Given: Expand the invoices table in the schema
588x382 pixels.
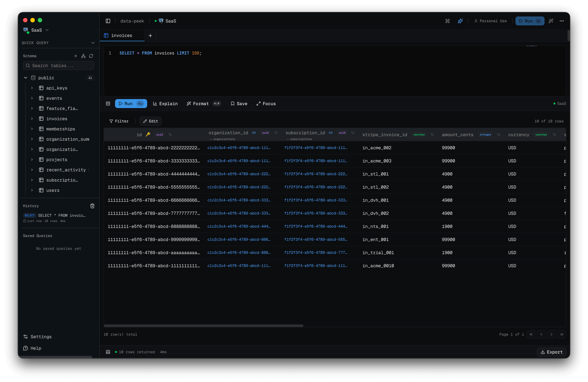Looking at the screenshot, I should pos(32,119).
